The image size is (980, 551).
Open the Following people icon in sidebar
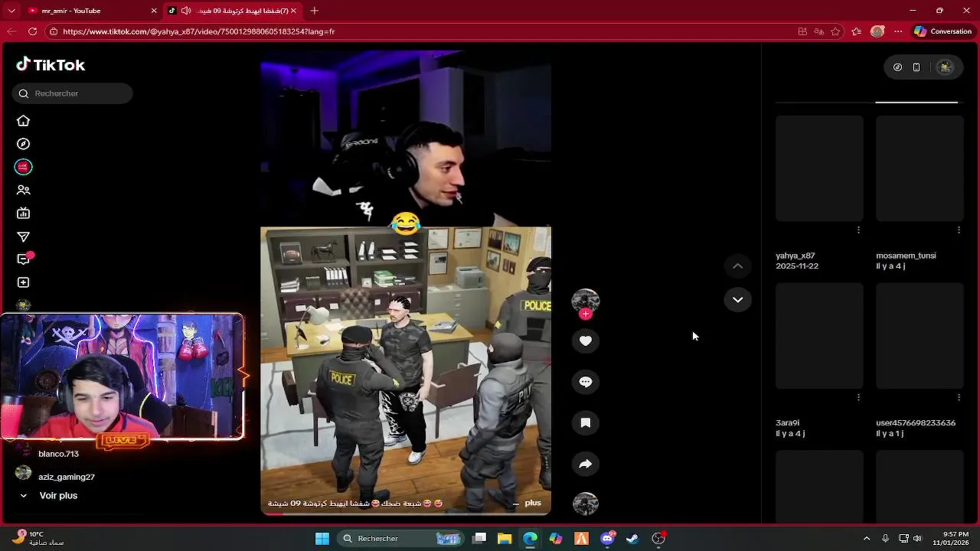23,190
